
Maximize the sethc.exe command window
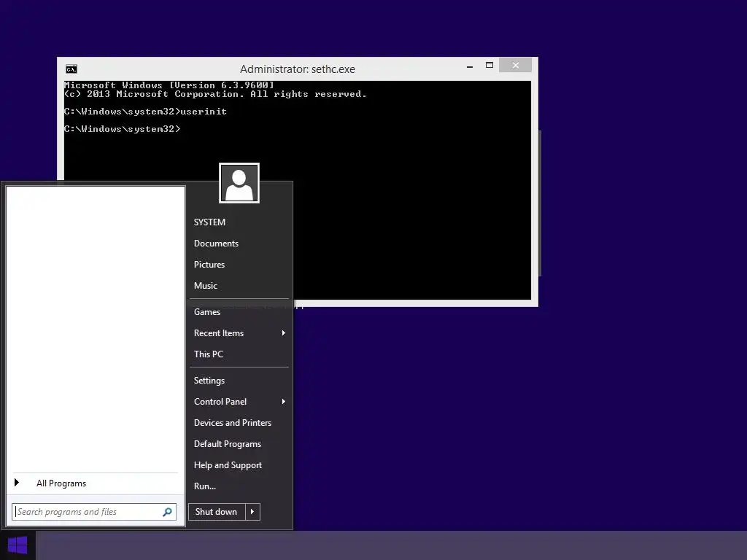coord(489,65)
